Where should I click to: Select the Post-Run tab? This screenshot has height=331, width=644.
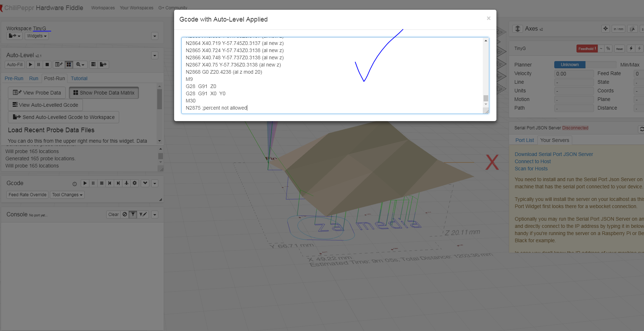pyautogui.click(x=55, y=78)
